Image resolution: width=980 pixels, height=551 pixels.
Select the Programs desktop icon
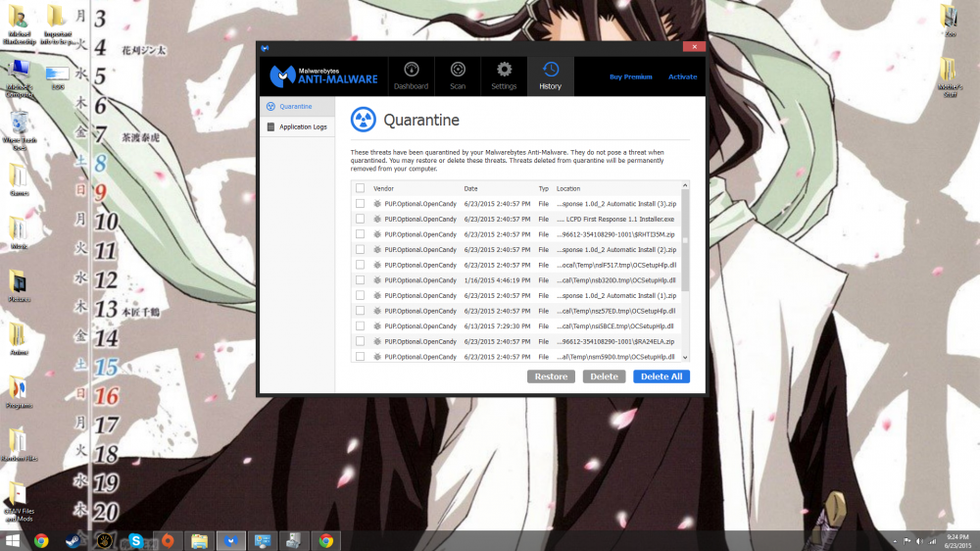19,393
